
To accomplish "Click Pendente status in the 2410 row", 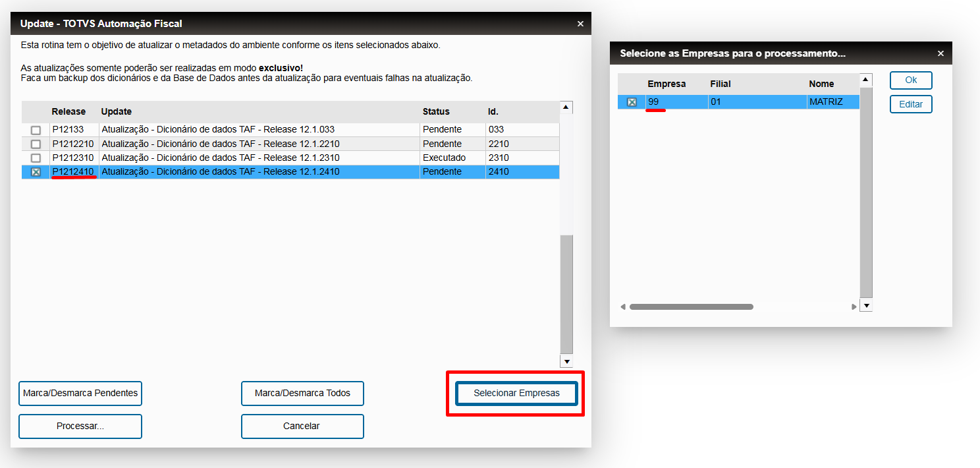I will 452,172.
